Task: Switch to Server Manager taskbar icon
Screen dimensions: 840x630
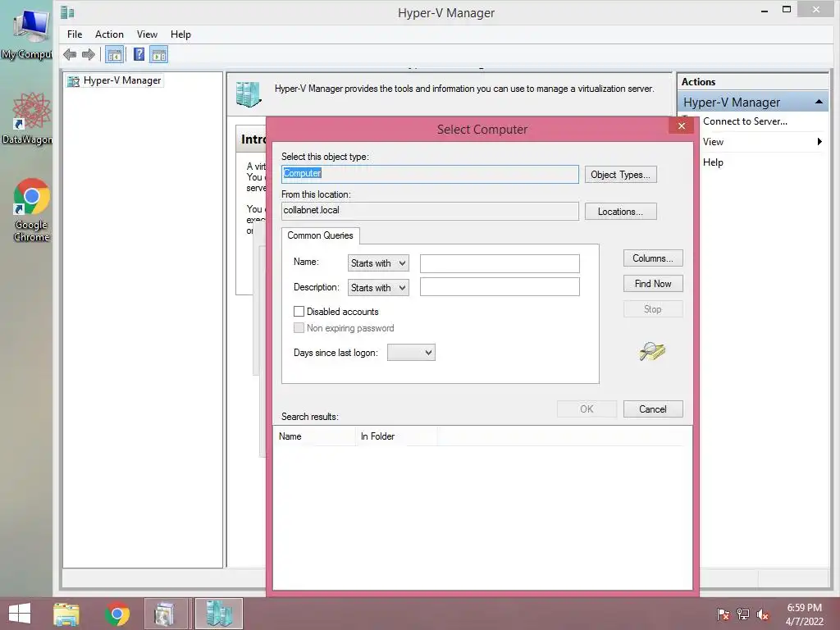Action: [166, 614]
